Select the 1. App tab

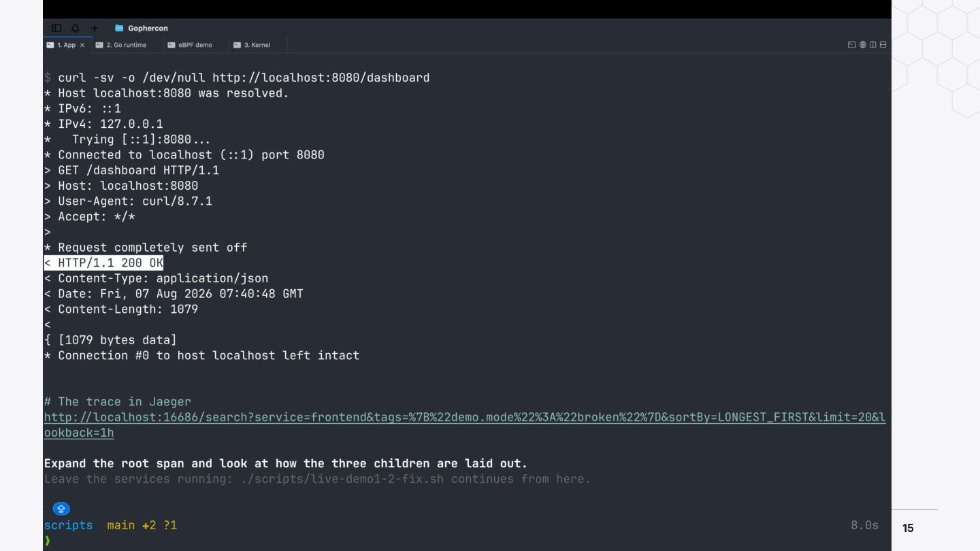[x=61, y=45]
